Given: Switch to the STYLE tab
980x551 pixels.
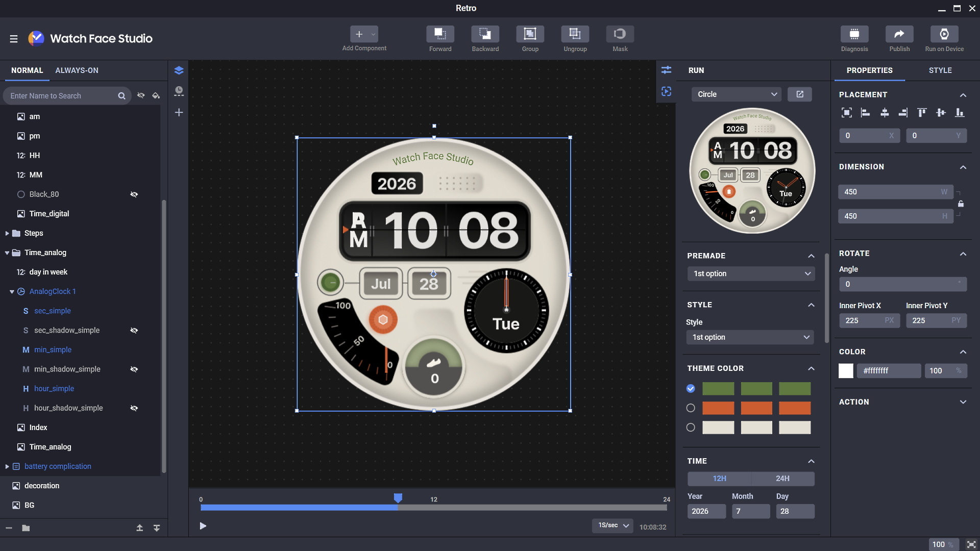Looking at the screenshot, I should tap(940, 70).
